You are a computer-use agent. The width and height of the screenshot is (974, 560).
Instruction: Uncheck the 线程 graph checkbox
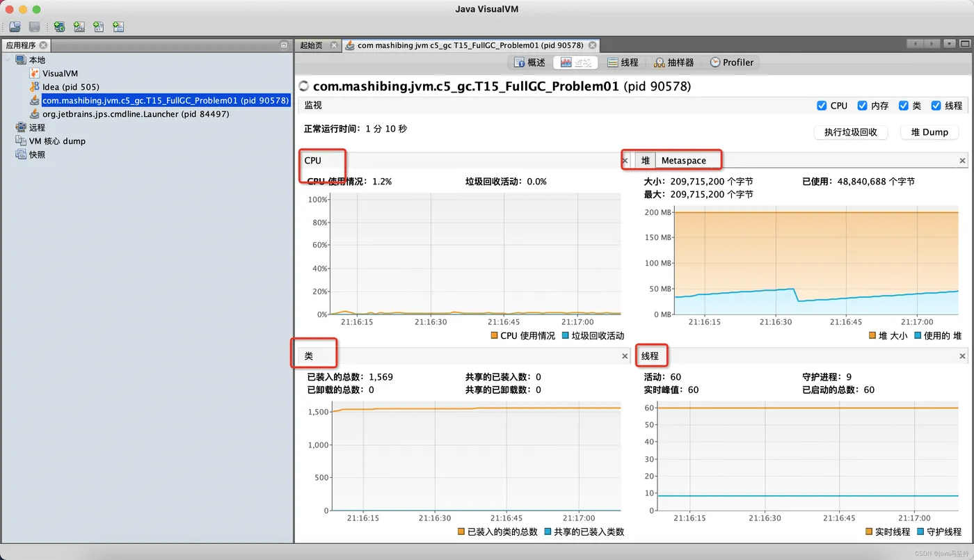click(x=936, y=106)
